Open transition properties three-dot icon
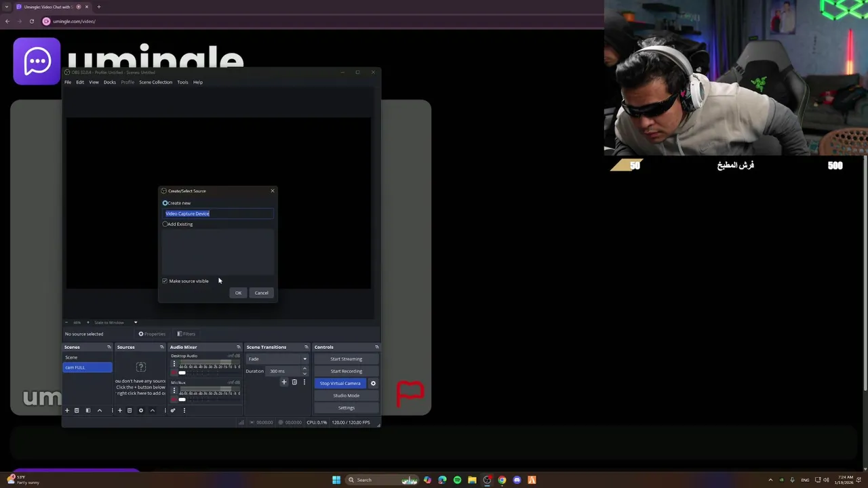The width and height of the screenshot is (868, 488). tap(304, 382)
